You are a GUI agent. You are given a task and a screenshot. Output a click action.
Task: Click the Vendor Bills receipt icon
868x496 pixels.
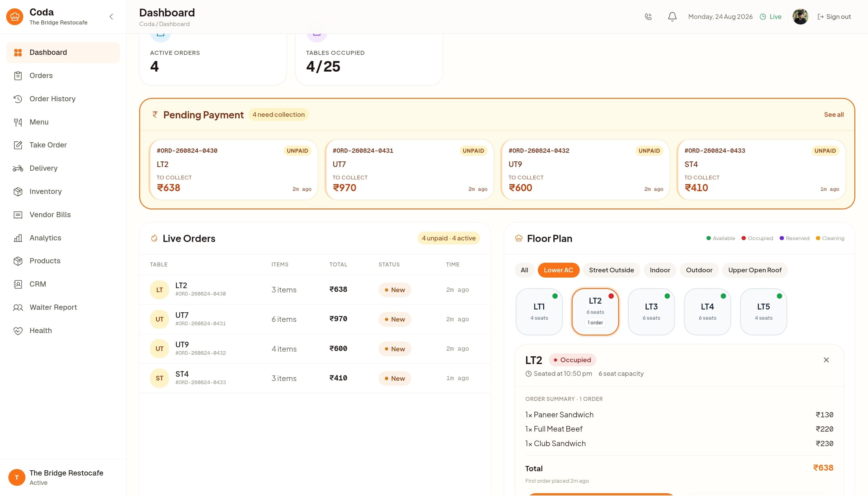18,215
